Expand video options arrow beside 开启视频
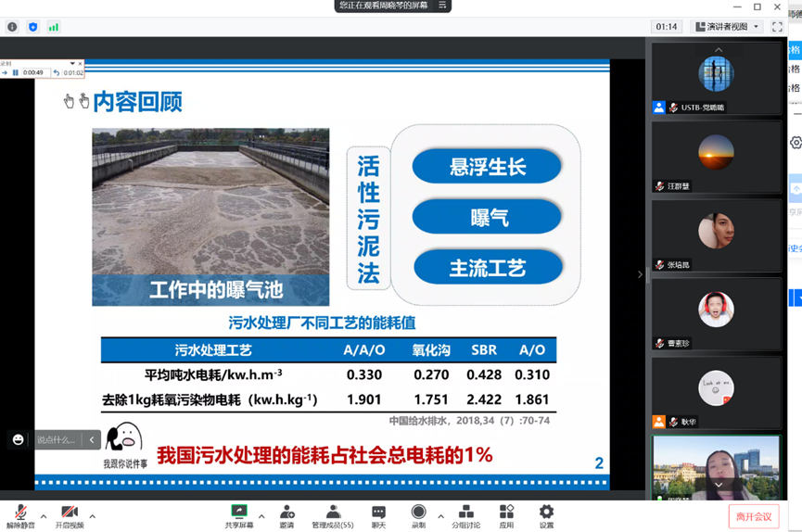The height and width of the screenshot is (532, 802). (93, 516)
